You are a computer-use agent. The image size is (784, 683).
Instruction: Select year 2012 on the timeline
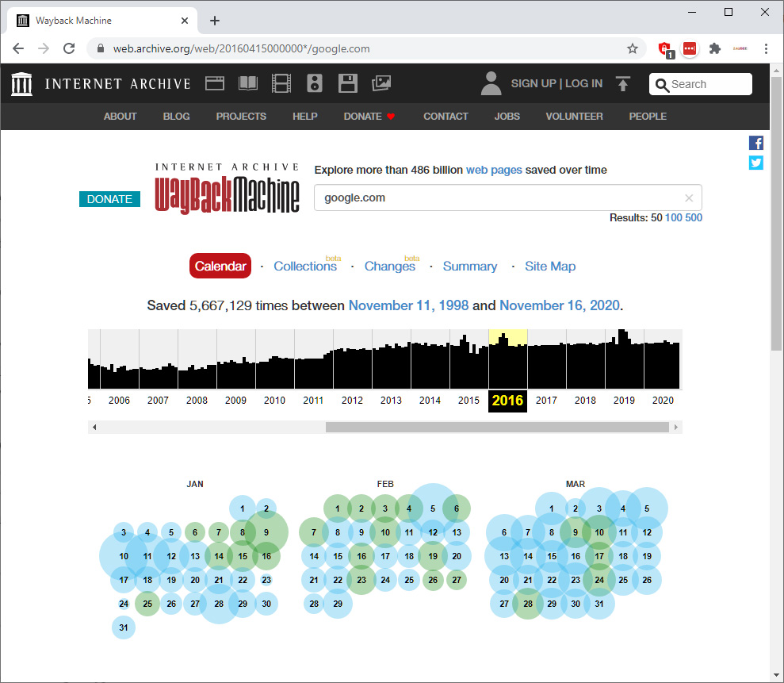coord(352,401)
